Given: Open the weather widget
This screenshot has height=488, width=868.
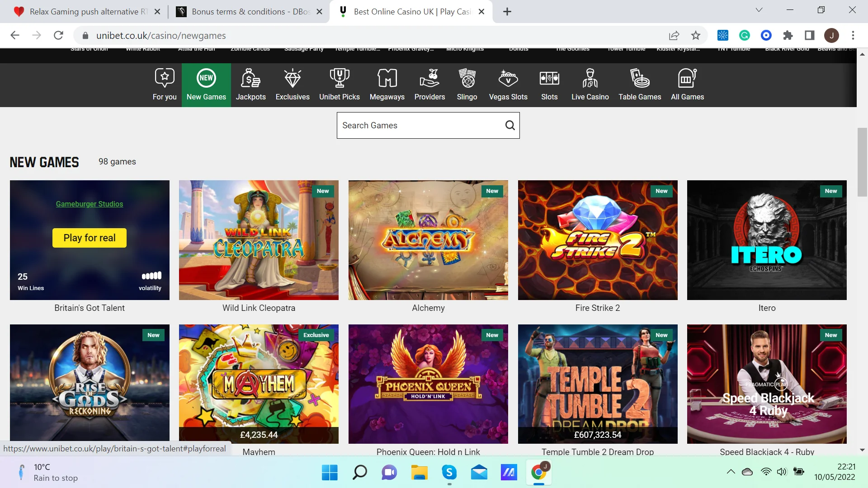Looking at the screenshot, I should pyautogui.click(x=47, y=473).
